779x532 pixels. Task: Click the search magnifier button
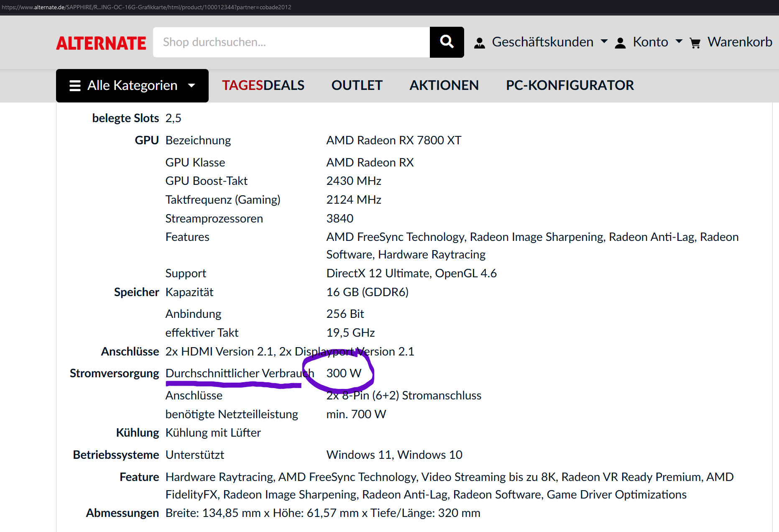447,42
